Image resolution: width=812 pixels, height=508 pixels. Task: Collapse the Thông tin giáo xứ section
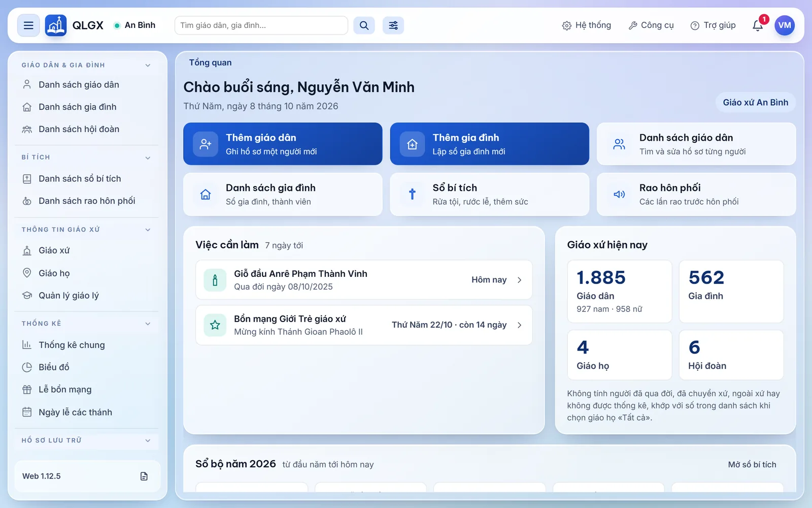tap(148, 230)
